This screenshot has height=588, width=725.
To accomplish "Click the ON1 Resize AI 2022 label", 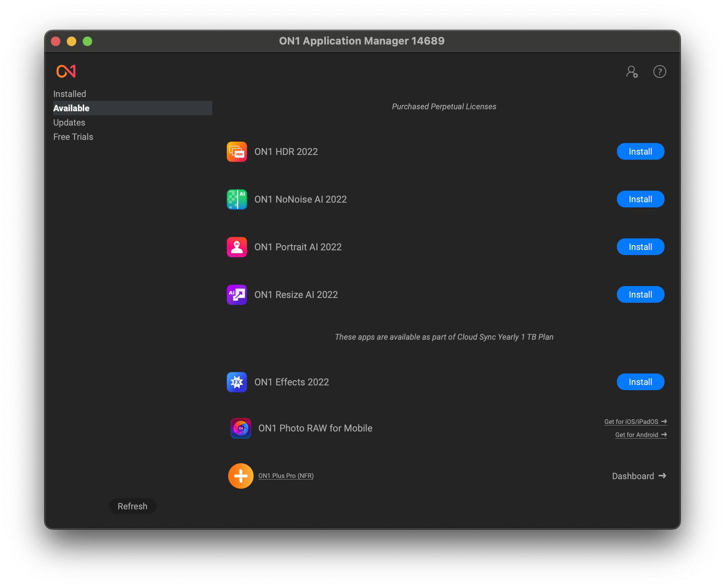I will 296,295.
